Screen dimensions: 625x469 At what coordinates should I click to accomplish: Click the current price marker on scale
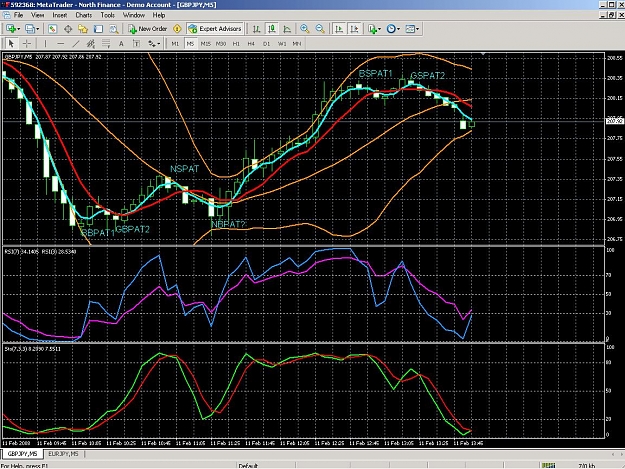coord(615,121)
